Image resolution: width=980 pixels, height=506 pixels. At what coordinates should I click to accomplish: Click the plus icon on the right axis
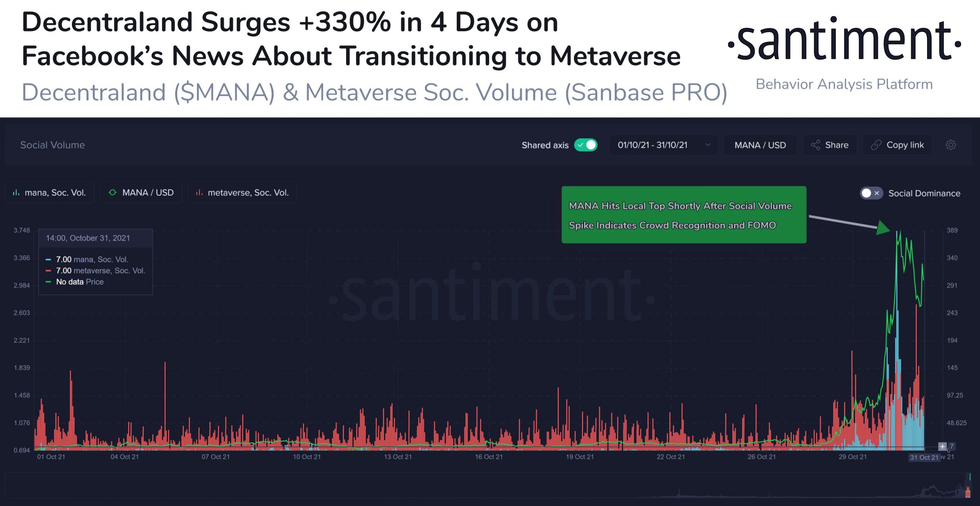[x=942, y=446]
